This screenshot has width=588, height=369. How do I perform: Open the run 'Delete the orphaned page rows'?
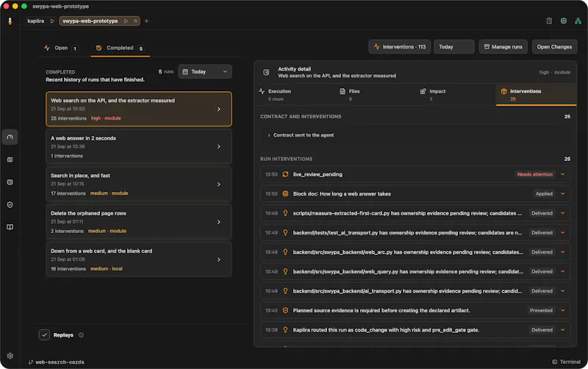[139, 222]
